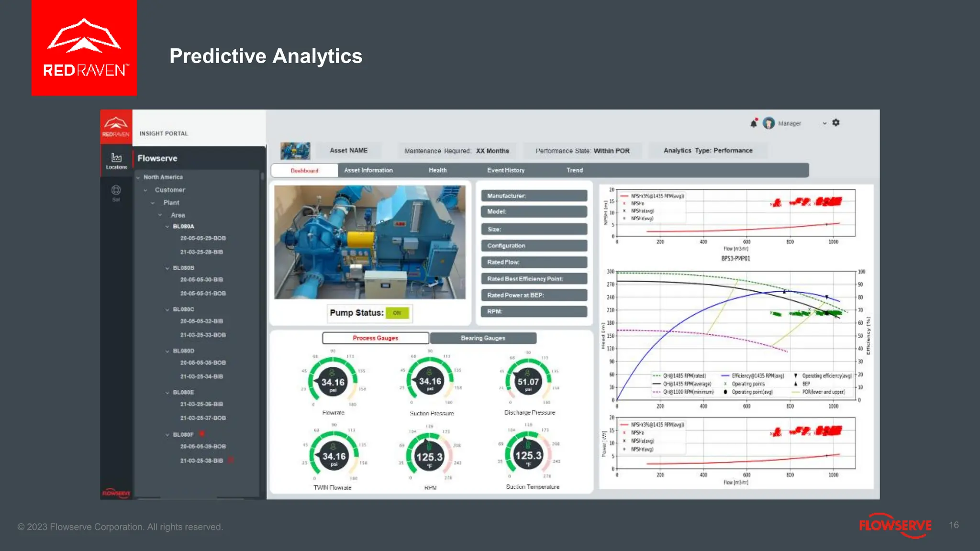Collapse the BL080F group
This screenshot has height=551, width=980.
[x=167, y=435]
